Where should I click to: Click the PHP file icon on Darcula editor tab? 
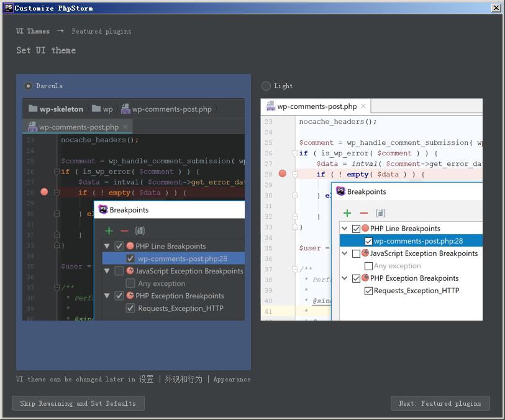coord(32,127)
